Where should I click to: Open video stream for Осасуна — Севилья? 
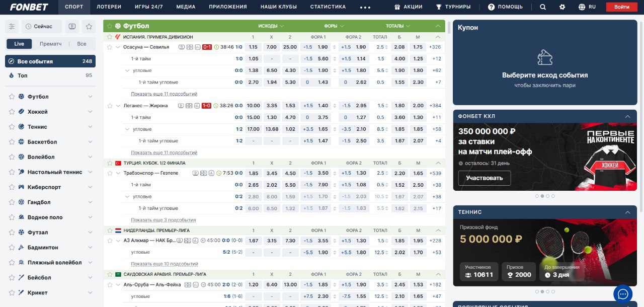[182, 47]
